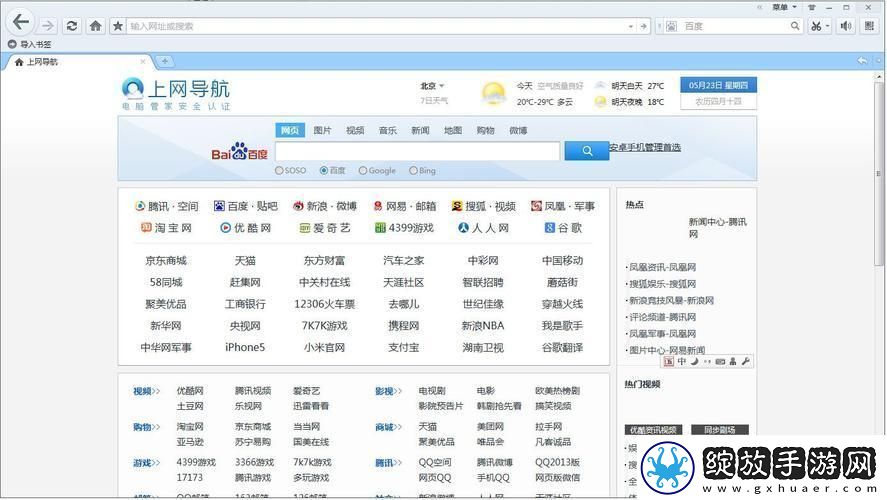Select search engine via Baidu paw icon
This screenshot has width=887, height=500.
(671, 27)
